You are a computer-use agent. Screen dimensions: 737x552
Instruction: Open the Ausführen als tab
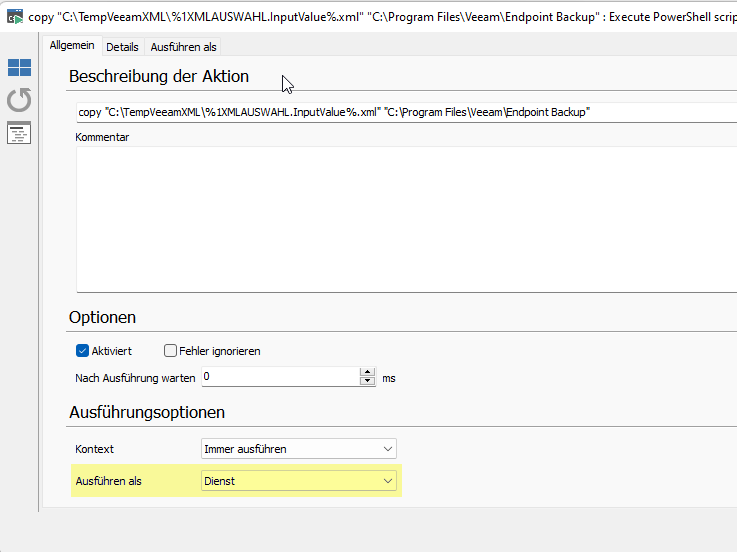click(x=183, y=47)
